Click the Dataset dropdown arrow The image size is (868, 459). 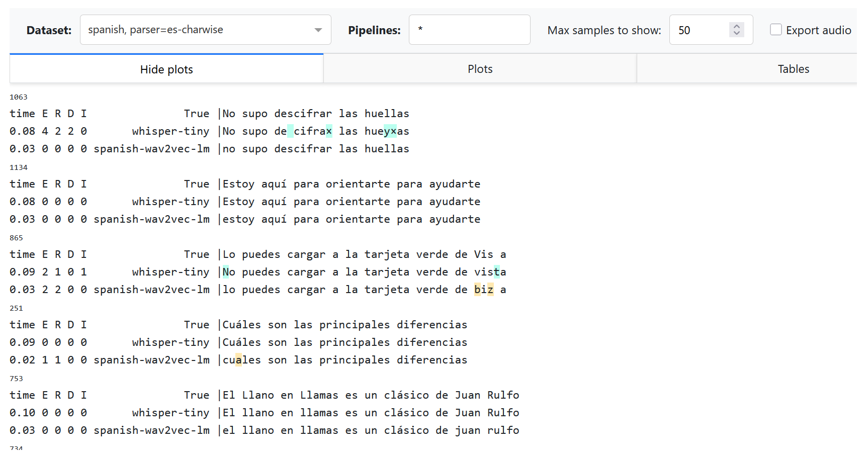pos(318,30)
